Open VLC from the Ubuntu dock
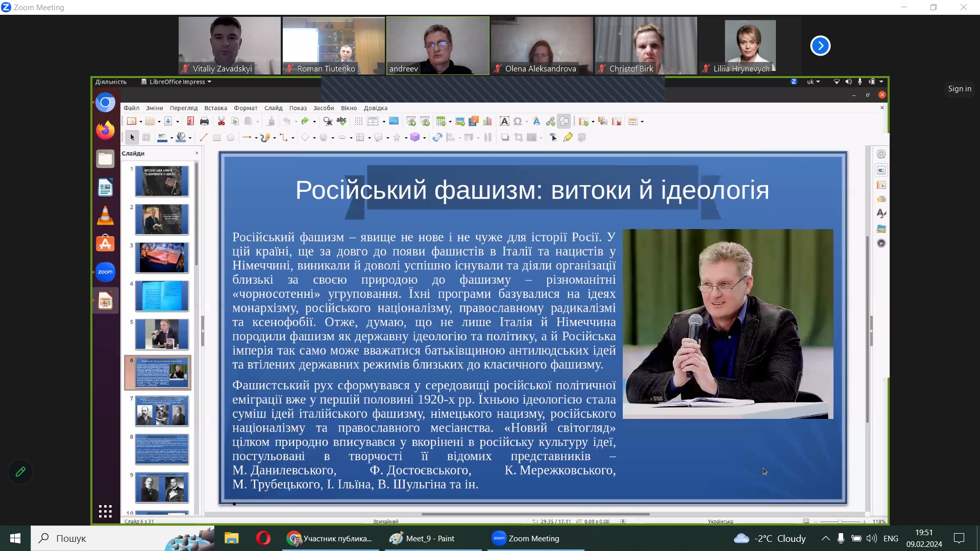 point(105,216)
